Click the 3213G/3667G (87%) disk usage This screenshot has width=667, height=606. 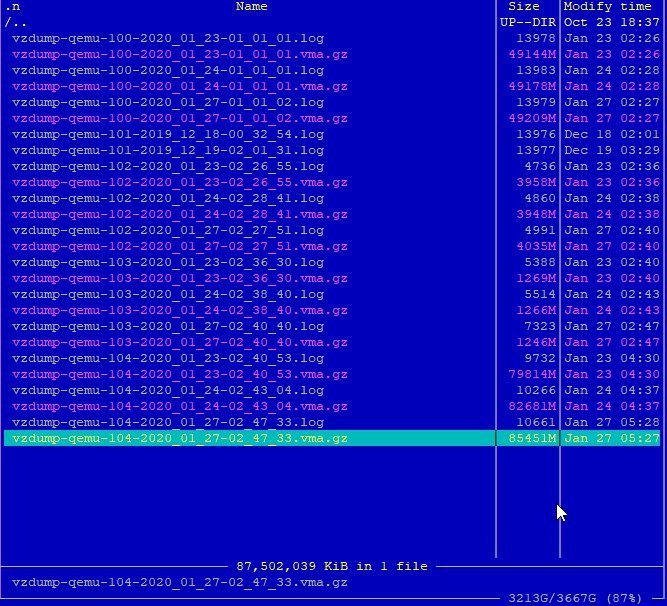click(575, 599)
